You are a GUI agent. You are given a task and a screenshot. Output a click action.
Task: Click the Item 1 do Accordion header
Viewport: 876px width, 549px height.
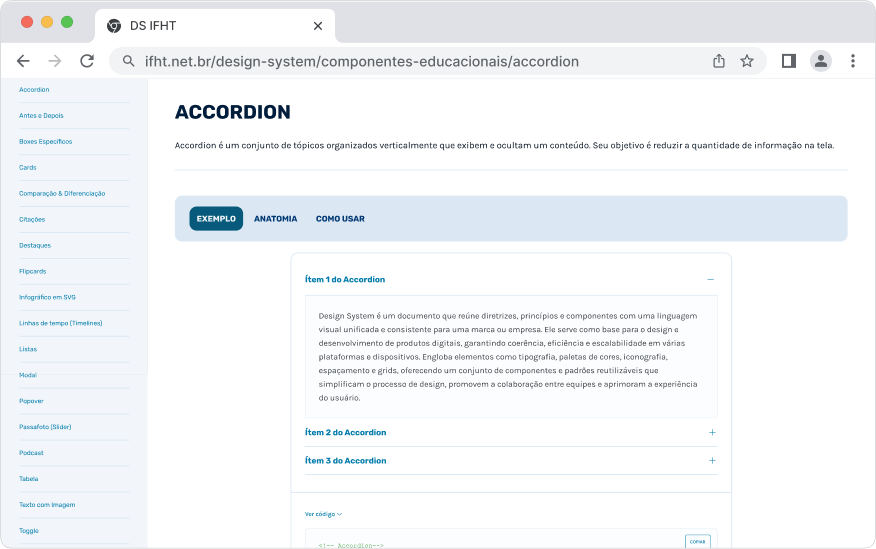[511, 279]
